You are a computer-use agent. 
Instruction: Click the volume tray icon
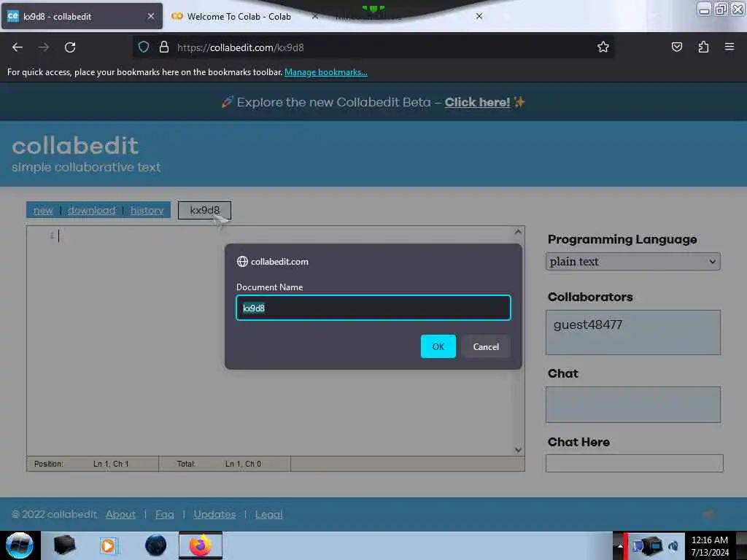[x=673, y=545]
